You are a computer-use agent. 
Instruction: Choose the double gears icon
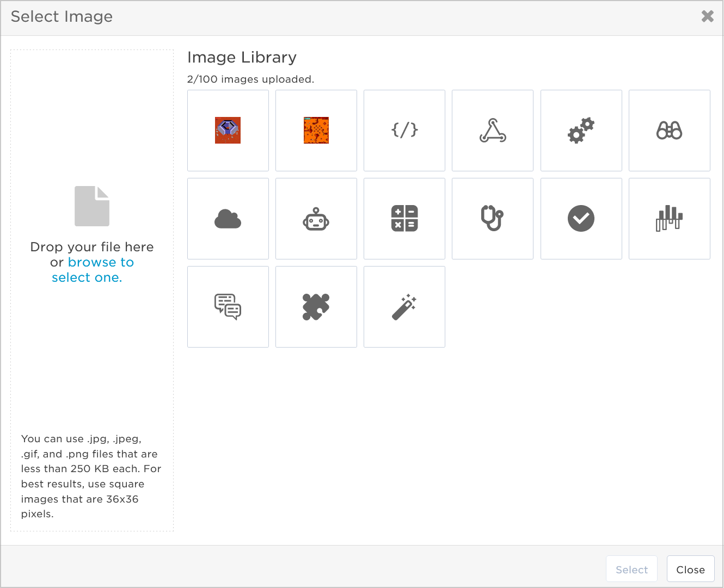pyautogui.click(x=581, y=131)
